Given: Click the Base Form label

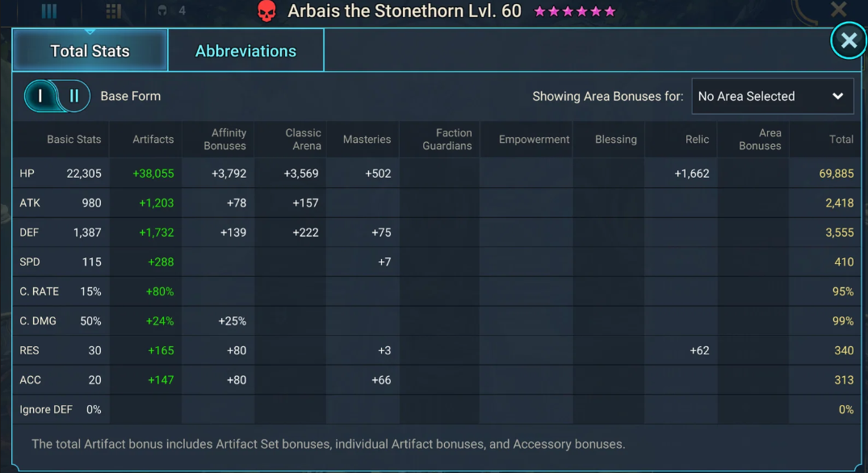Looking at the screenshot, I should (131, 96).
